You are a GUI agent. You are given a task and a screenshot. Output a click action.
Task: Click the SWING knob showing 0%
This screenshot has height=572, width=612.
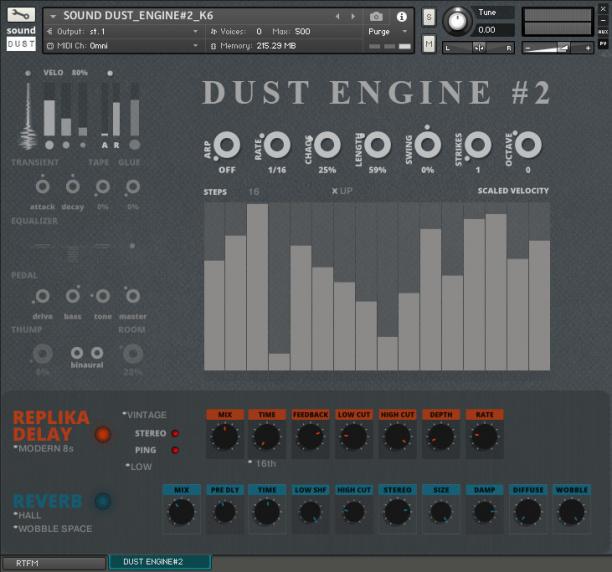coord(428,145)
